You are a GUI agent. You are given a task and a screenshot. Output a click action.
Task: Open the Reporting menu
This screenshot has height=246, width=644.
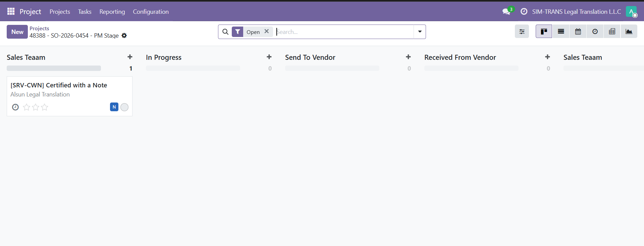click(112, 11)
